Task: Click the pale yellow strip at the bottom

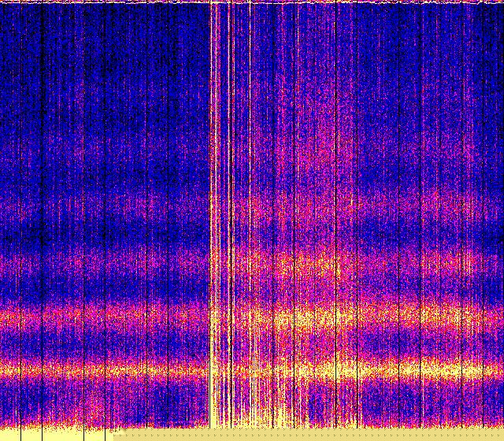Action: click(315, 435)
